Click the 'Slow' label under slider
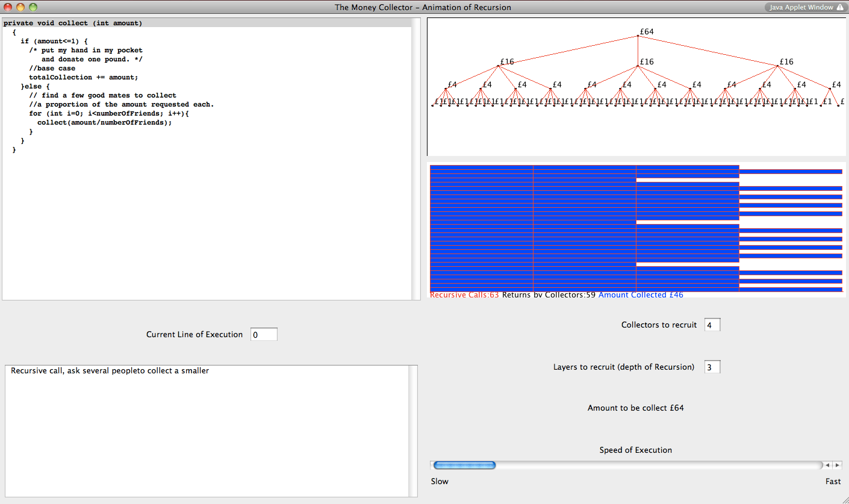This screenshot has height=504, width=849. tap(440, 481)
